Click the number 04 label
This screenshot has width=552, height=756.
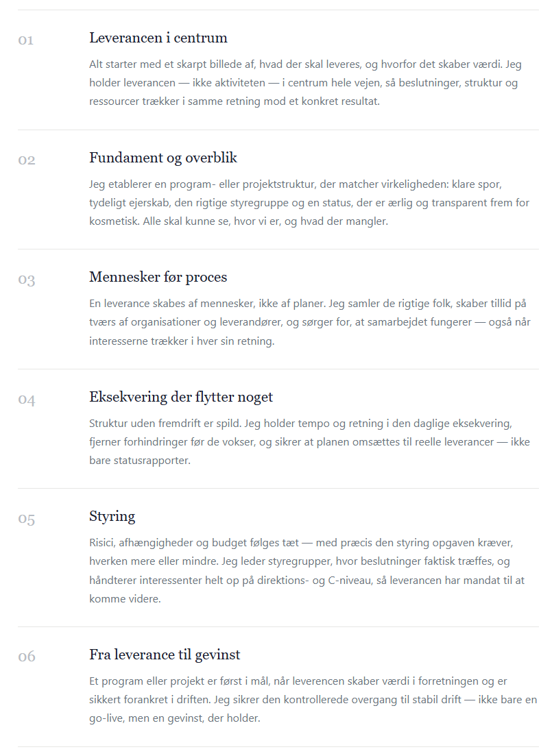tap(27, 400)
